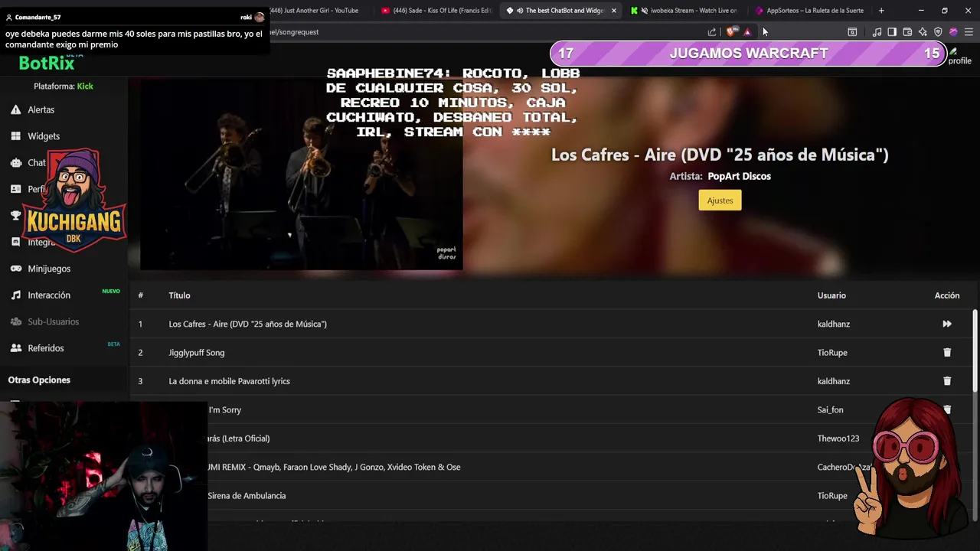
Task: Switch to Sade - Kiss Of Life tab
Action: pyautogui.click(x=436, y=11)
